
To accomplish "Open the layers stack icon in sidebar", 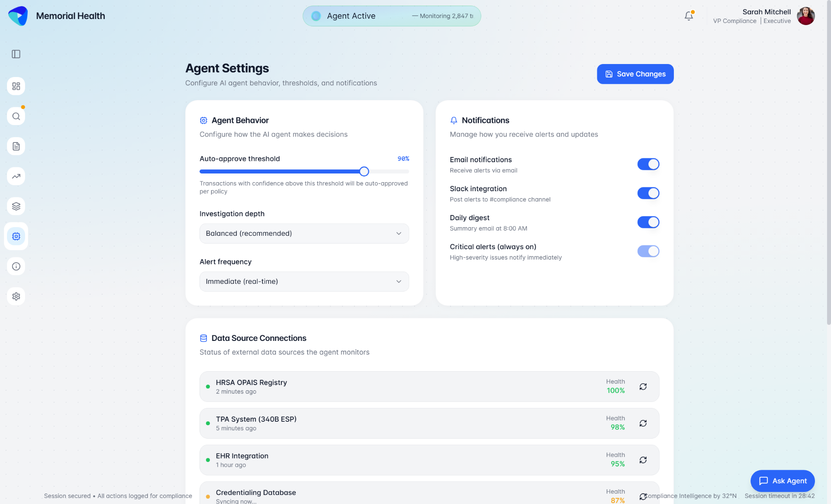I will 16,206.
